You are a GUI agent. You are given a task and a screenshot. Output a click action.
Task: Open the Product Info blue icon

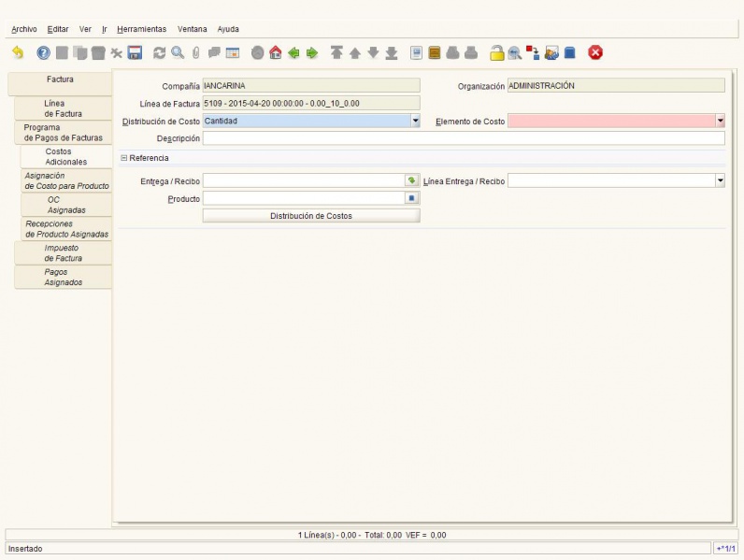click(x=570, y=52)
